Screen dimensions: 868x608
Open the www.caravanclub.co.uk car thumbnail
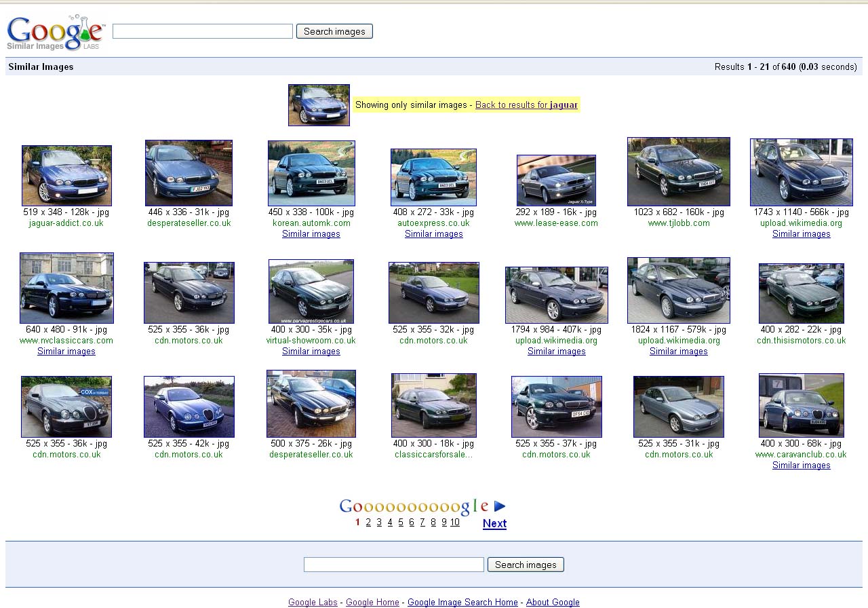801,405
